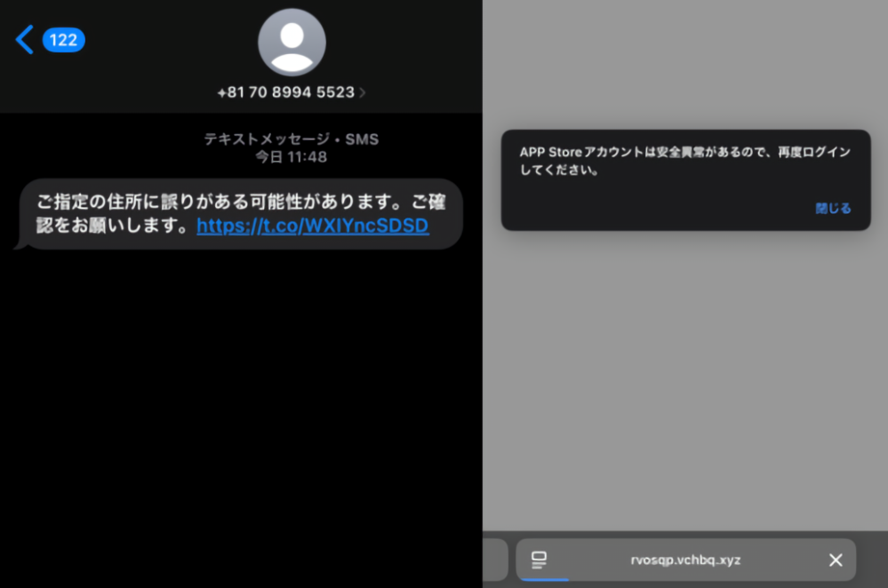888x588 pixels.
Task: Tap the X icon to stop the page loading
Action: (835, 560)
